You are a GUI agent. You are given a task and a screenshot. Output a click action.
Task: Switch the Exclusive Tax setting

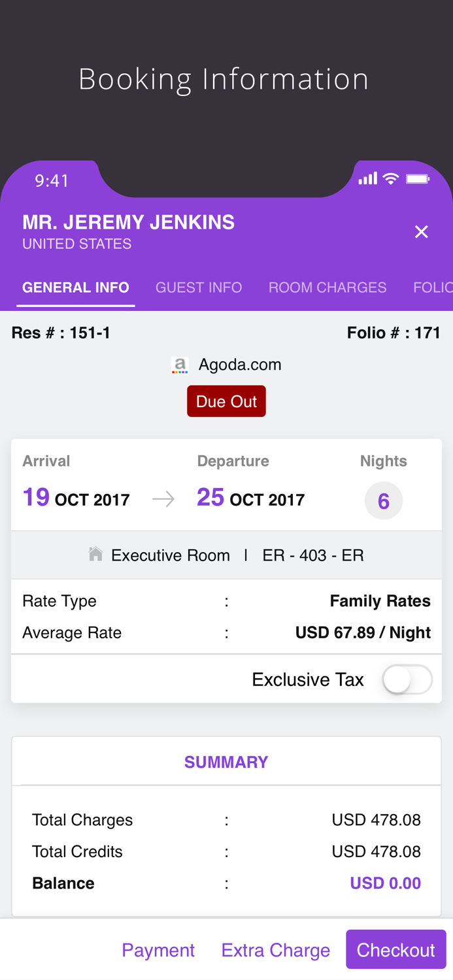coord(407,679)
